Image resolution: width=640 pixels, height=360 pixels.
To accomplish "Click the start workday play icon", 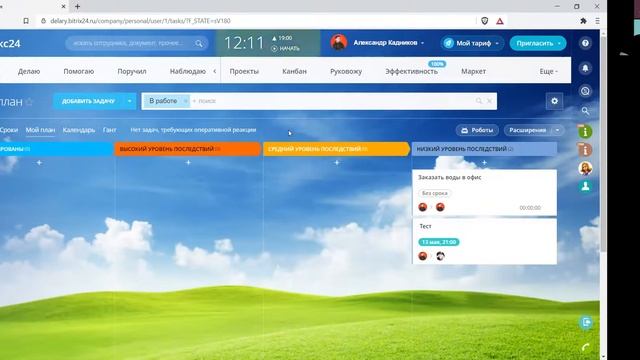I will (x=274, y=49).
